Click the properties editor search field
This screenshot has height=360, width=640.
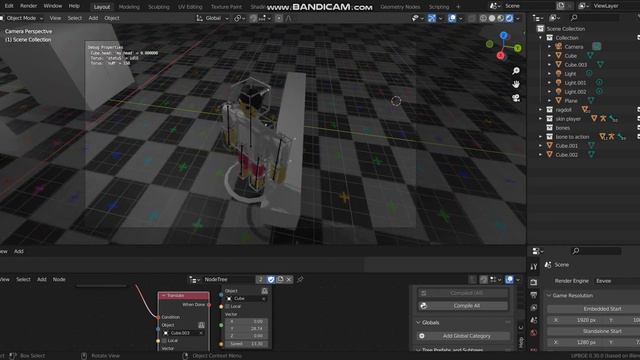click(x=596, y=251)
